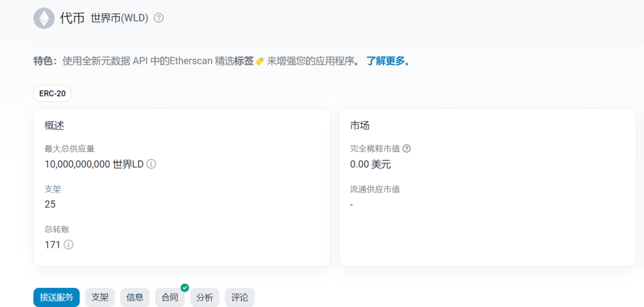This screenshot has width=644, height=307.
Task: Click the Ethereum token logo icon
Action: (44, 18)
